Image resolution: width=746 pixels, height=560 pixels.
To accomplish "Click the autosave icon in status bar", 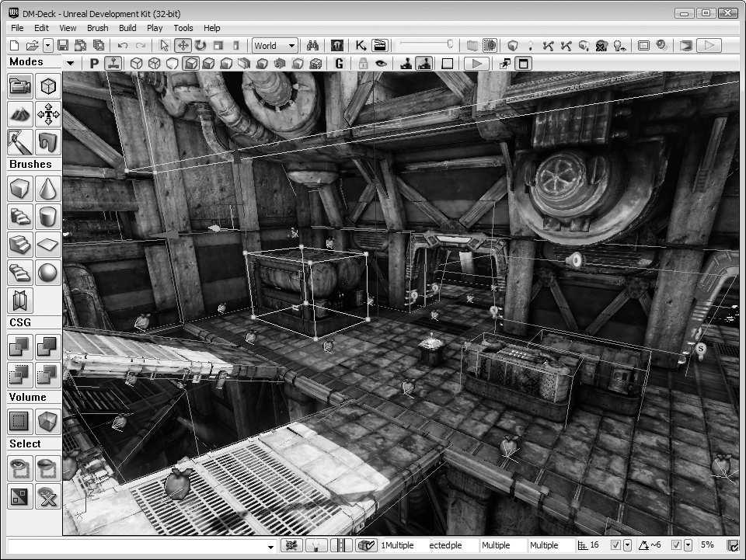I will click(733, 546).
